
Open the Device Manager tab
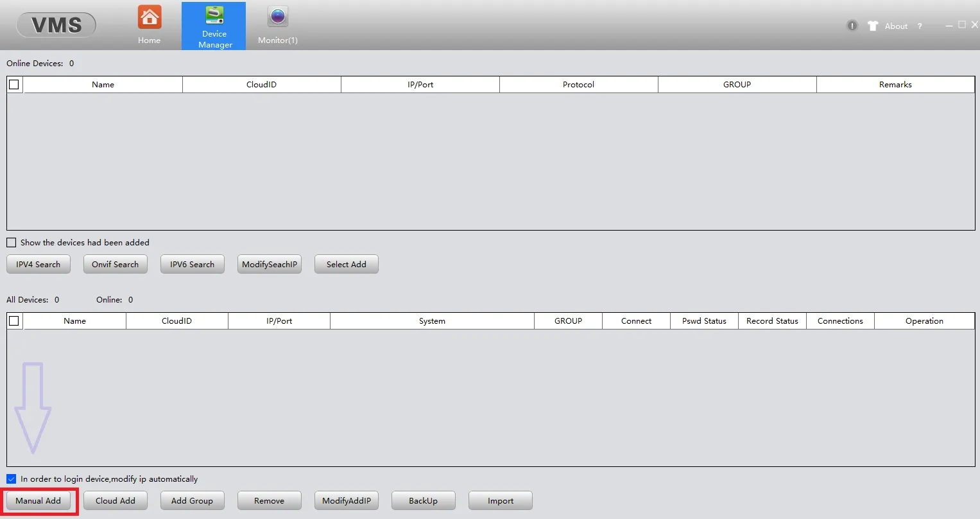click(214, 26)
